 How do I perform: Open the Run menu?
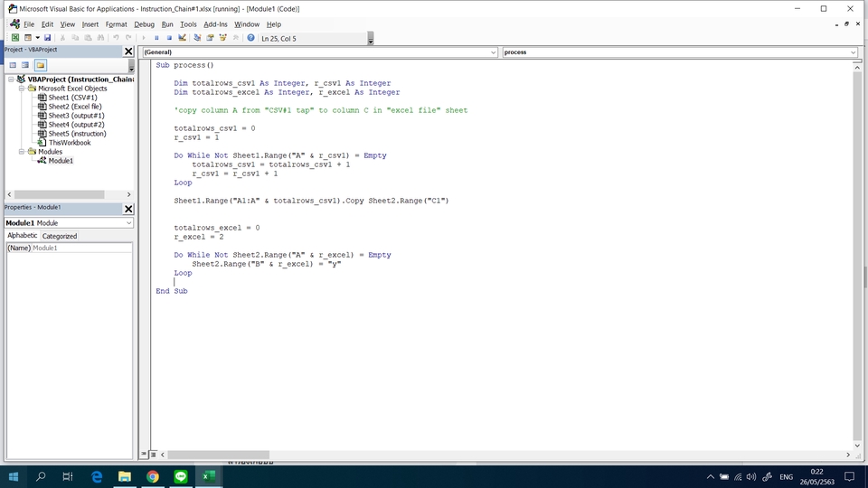click(x=167, y=24)
